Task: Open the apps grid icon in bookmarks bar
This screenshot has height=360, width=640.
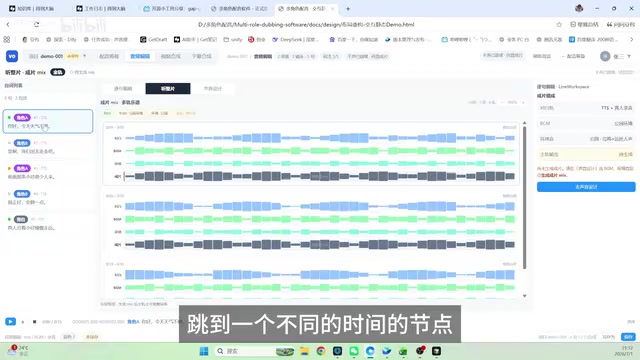Action: coord(7,40)
